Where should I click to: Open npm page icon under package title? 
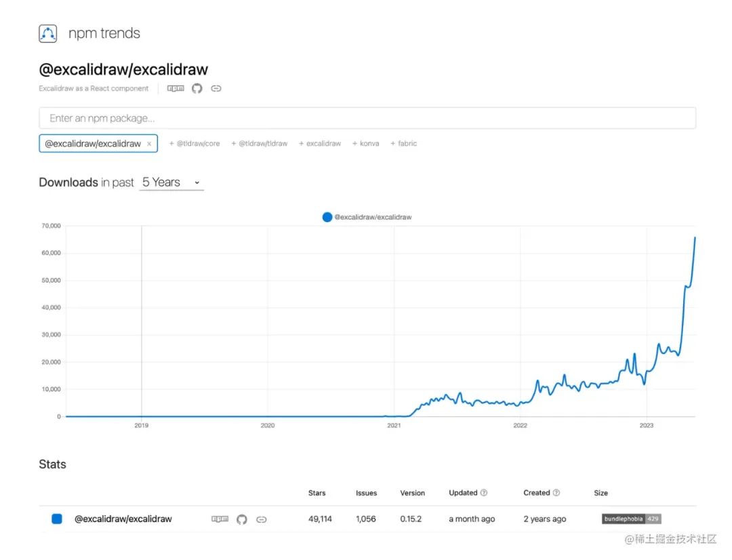(x=176, y=88)
